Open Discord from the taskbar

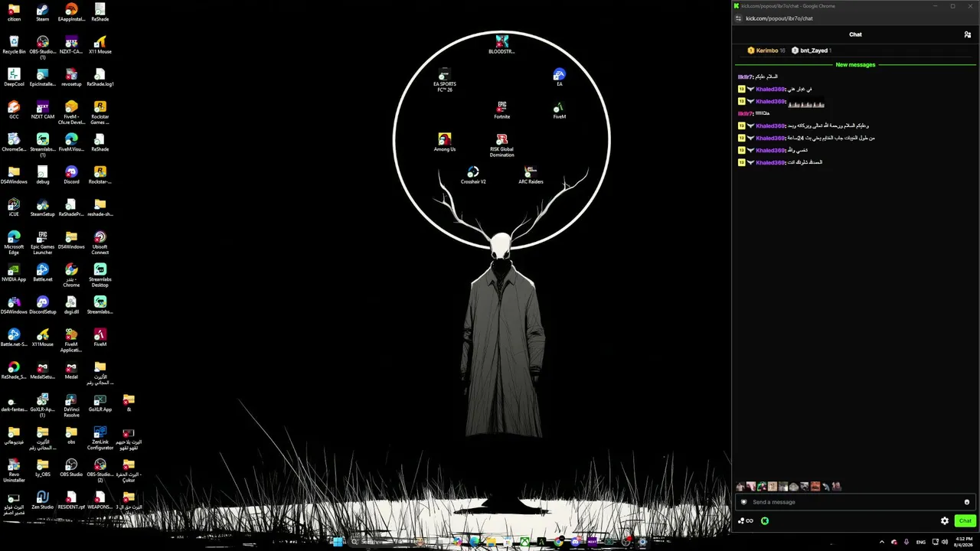575,542
